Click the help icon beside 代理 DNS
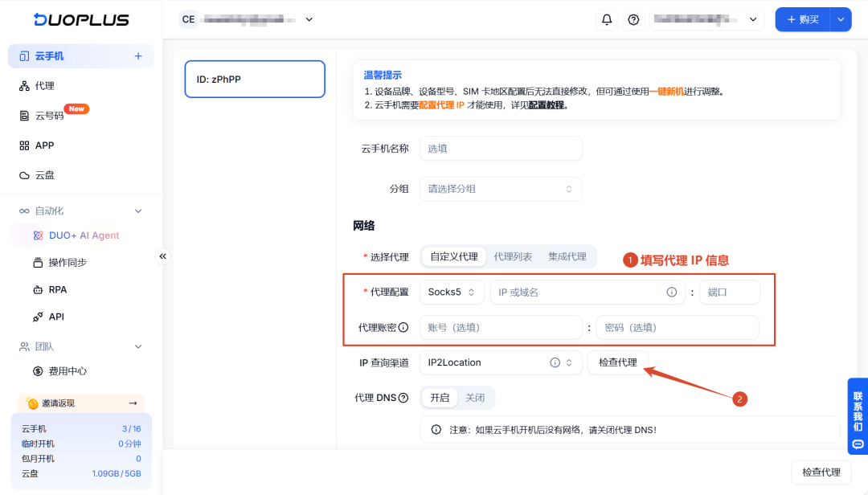This screenshot has width=868, height=495. [x=403, y=398]
